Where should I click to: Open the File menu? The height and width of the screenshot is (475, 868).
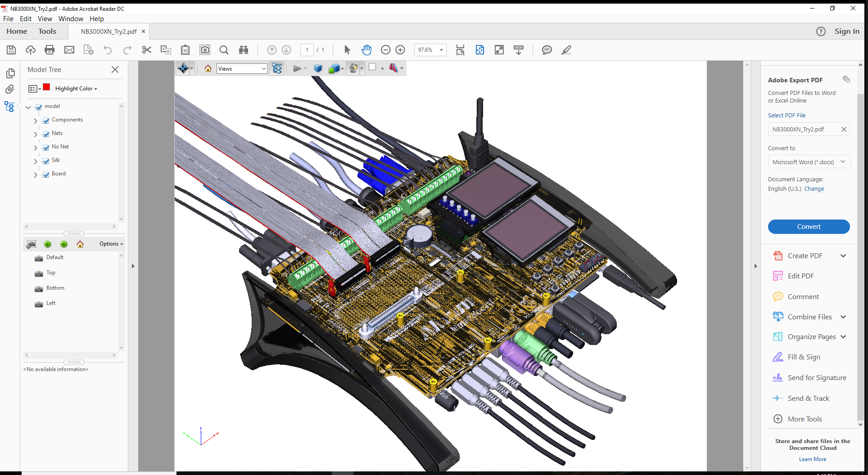pyautogui.click(x=8, y=18)
